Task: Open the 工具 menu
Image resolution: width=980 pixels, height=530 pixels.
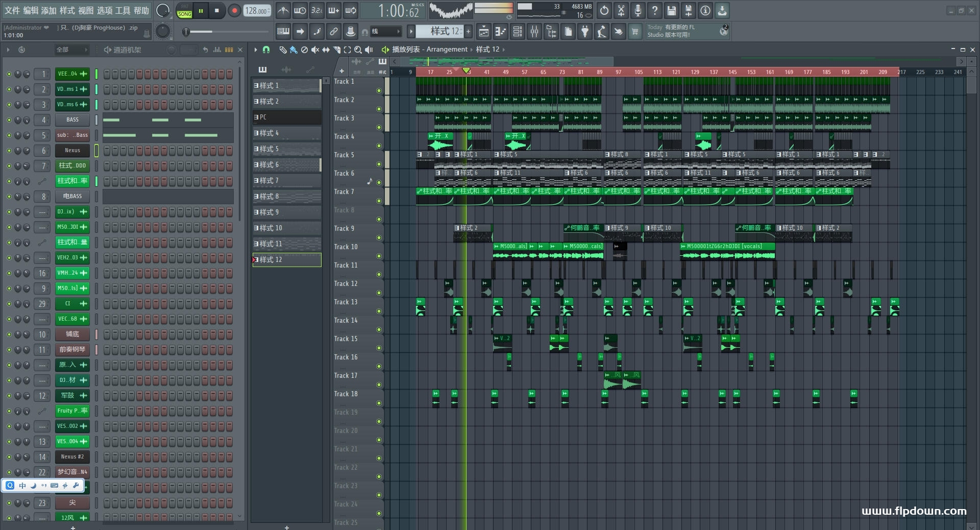Action: click(122, 11)
